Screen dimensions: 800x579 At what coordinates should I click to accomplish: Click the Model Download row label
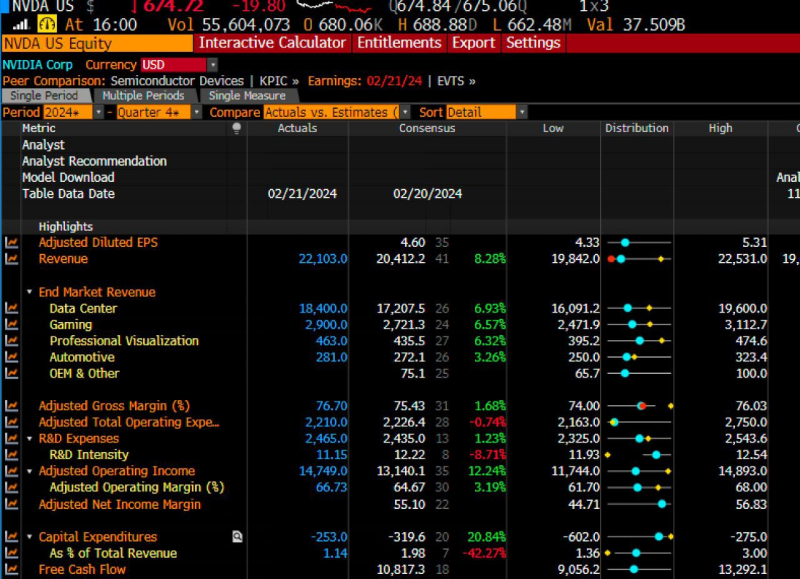coord(68,178)
